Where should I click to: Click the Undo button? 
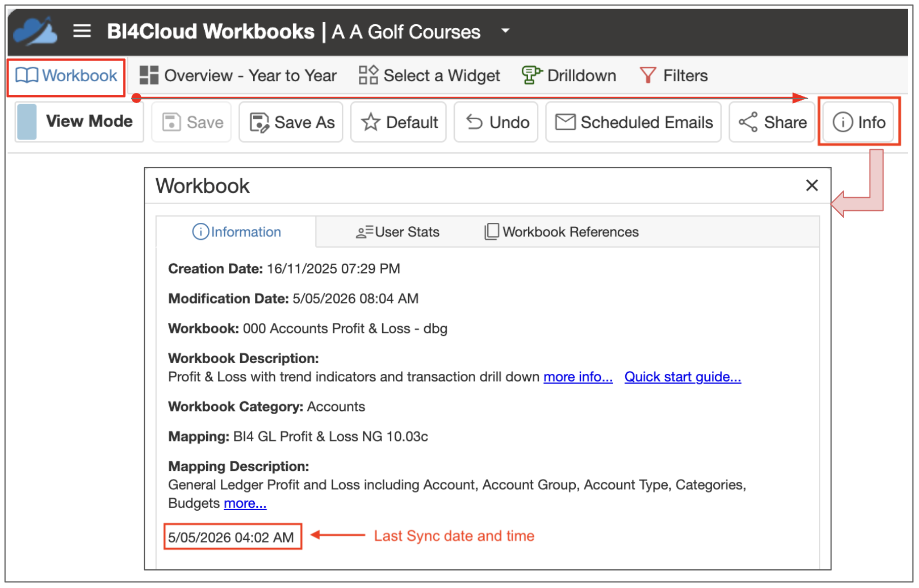[x=496, y=122]
